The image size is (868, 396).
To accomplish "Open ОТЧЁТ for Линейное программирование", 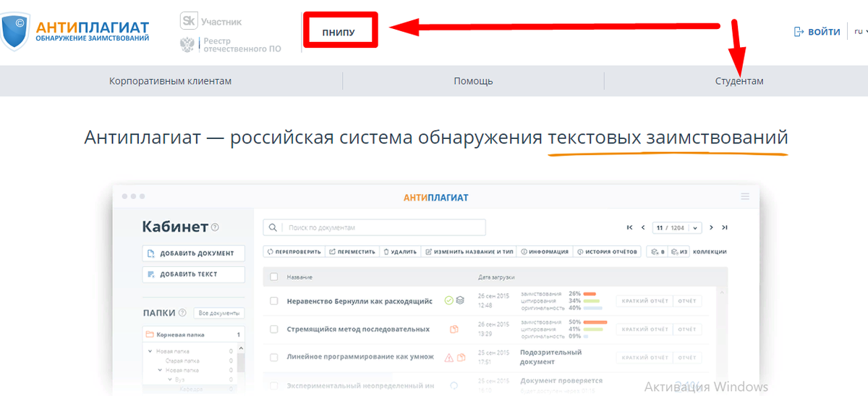I will click(686, 357).
